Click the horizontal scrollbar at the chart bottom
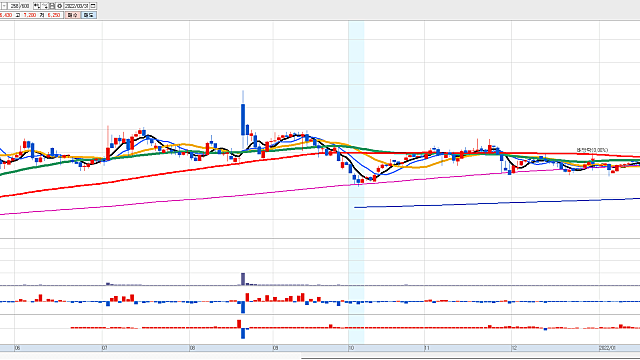This screenshot has height=360, width=640. 470,358
